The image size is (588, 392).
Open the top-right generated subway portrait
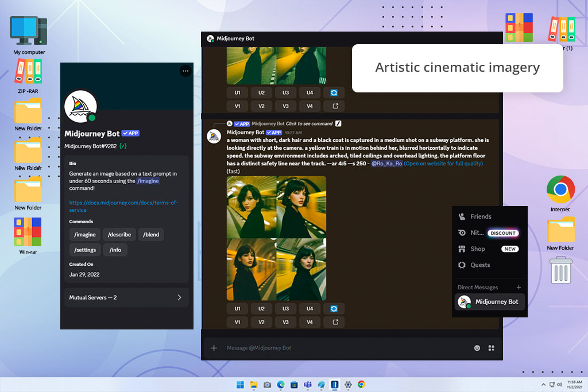(x=301, y=207)
